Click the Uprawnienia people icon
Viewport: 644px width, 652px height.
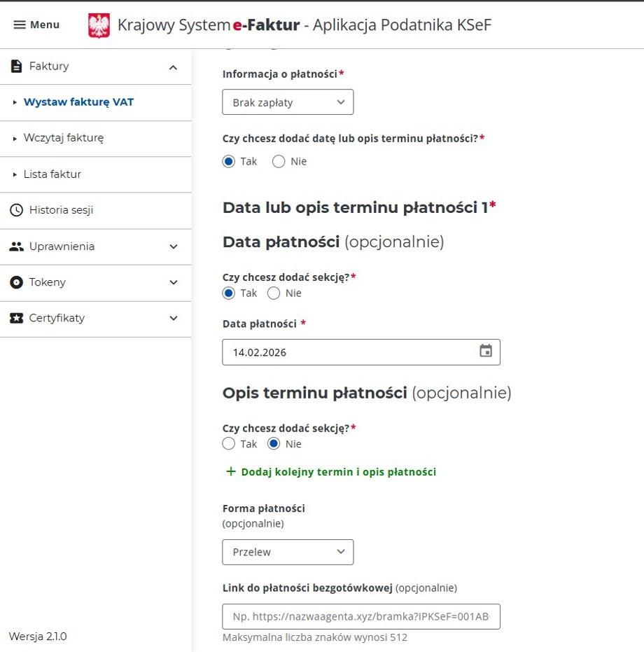coord(16,247)
